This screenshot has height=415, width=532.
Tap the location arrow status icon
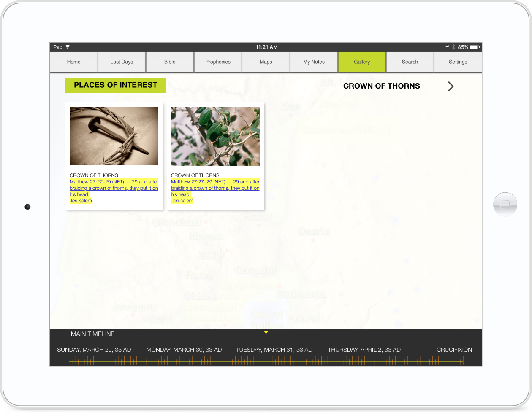pyautogui.click(x=448, y=47)
